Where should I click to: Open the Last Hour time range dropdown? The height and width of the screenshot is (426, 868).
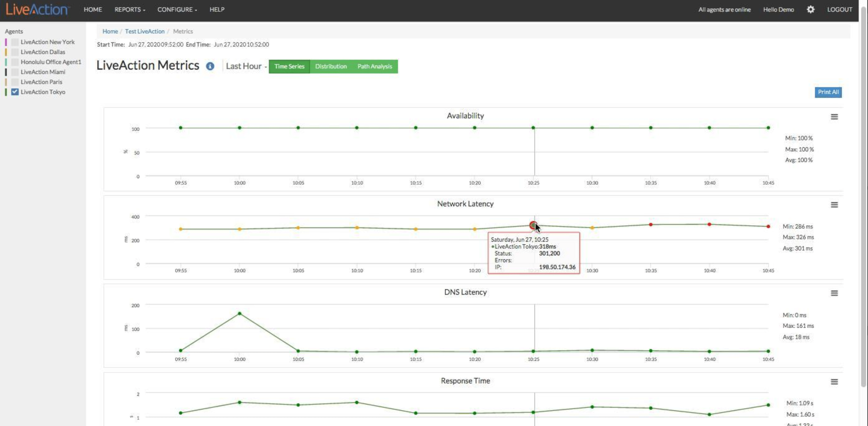(x=246, y=66)
